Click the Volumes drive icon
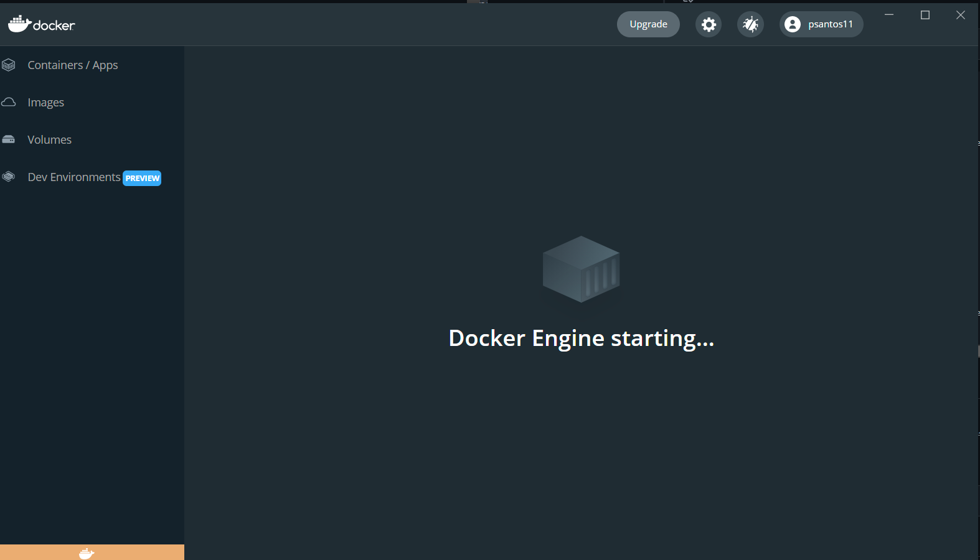Viewport: 980px width, 560px height. pyautogui.click(x=9, y=139)
